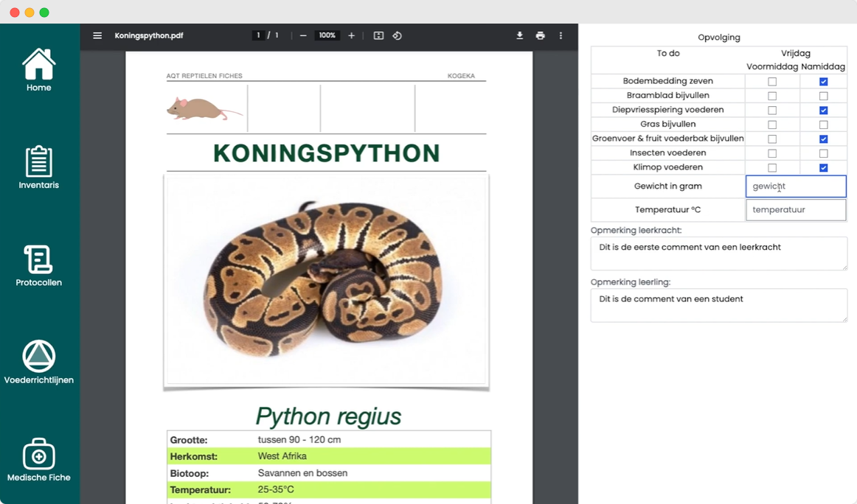The width and height of the screenshot is (857, 504).
Task: Uncheck the Bodembedding zeven Namiddag checkbox
Action: pyautogui.click(x=824, y=81)
